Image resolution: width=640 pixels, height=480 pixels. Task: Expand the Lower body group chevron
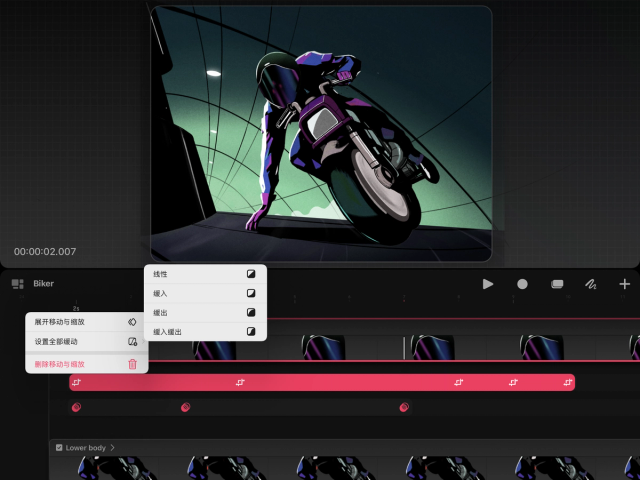point(112,448)
